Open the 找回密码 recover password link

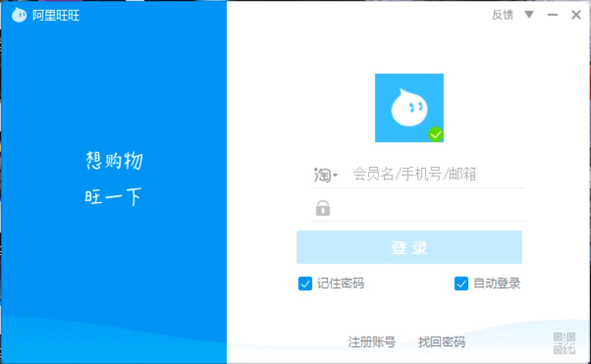point(442,342)
